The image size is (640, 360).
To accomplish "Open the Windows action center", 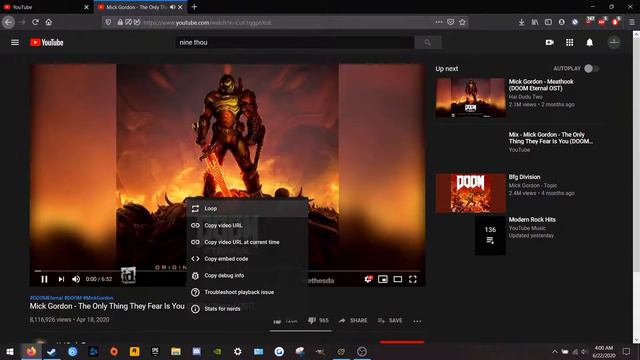I will pyautogui.click(x=627, y=351).
